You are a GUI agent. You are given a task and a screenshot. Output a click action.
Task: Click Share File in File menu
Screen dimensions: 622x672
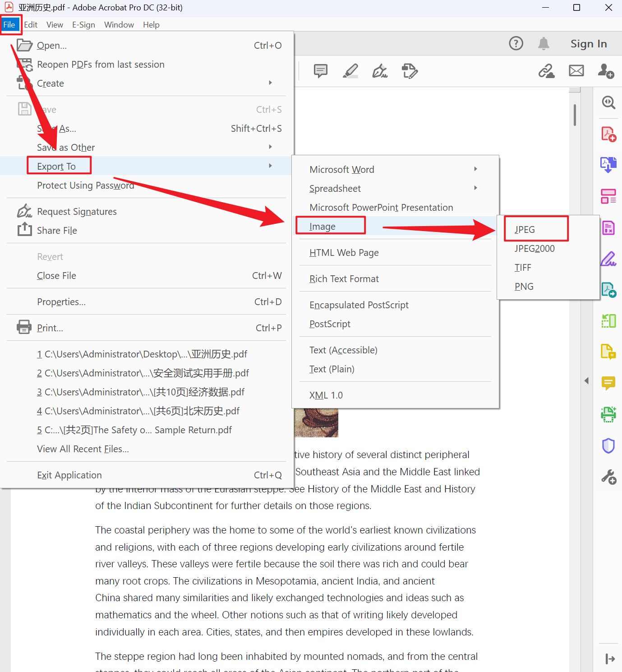click(x=147, y=231)
